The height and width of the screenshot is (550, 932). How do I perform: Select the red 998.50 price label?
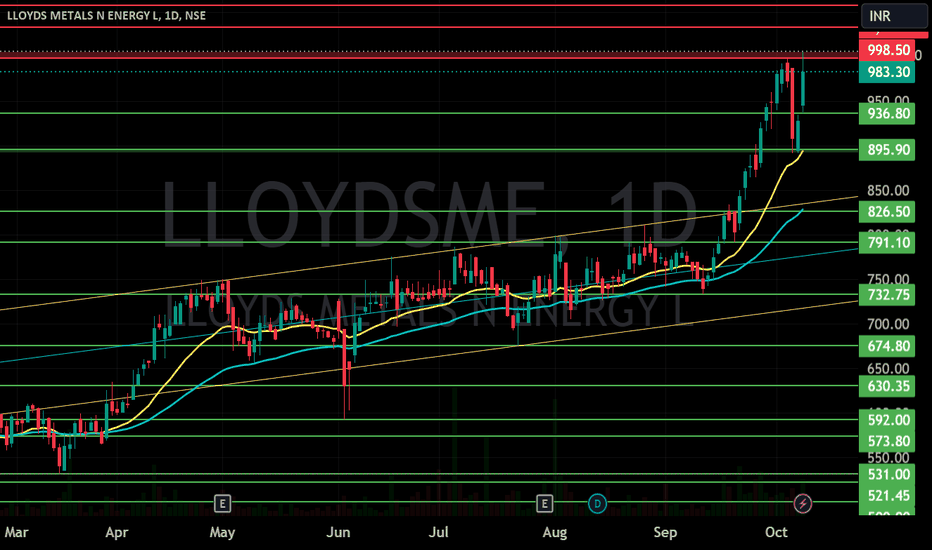point(887,50)
